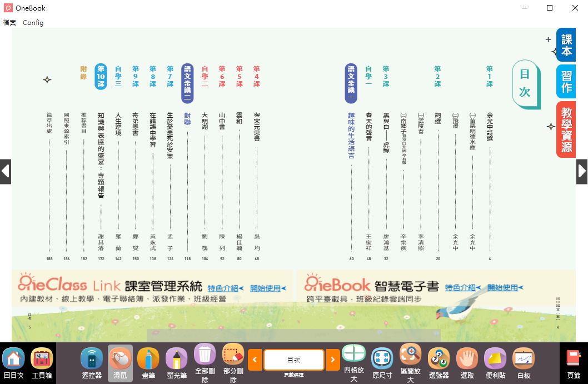The width and height of the screenshot is (588, 384).
Task: Open lesson title 黑與白—虎鯨
Action: point(386,132)
